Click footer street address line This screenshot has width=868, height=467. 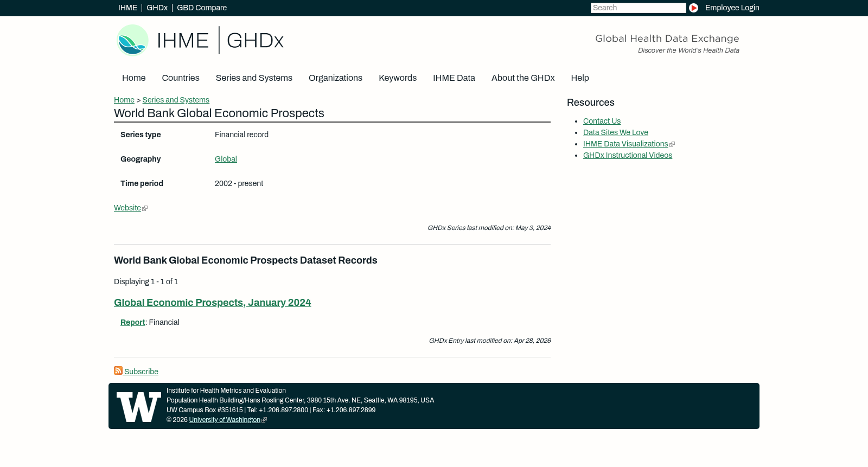click(x=300, y=401)
